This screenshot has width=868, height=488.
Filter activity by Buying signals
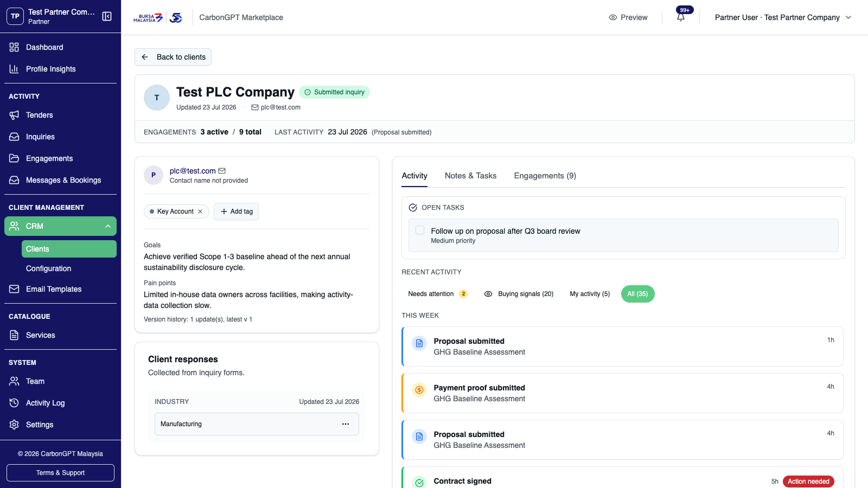[519, 294]
